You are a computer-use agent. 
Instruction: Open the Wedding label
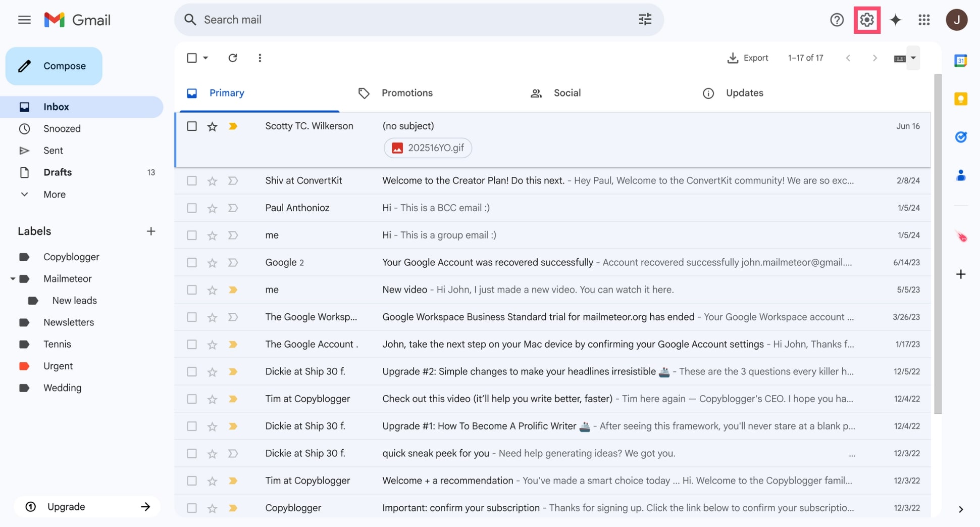[x=62, y=388]
